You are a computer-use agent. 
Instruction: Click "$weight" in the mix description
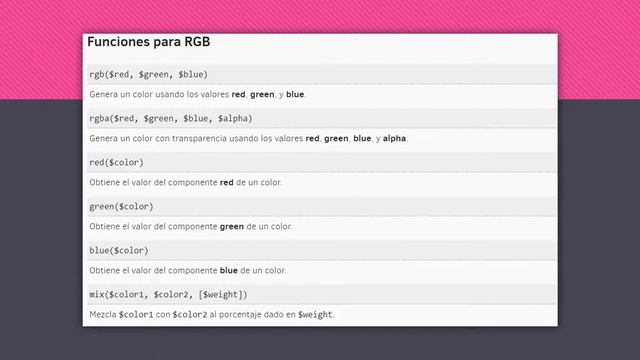(315, 315)
